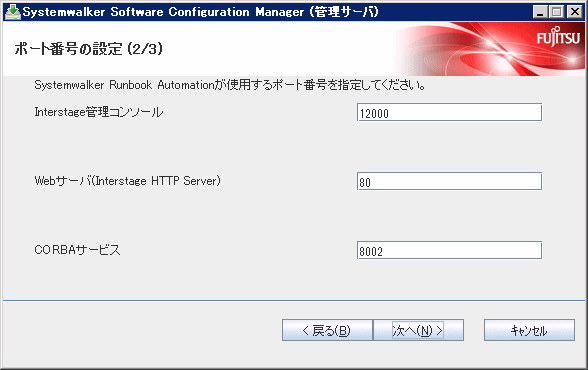Click the Systemwalker Runbook Automation instruction text

pyautogui.click(x=230, y=85)
